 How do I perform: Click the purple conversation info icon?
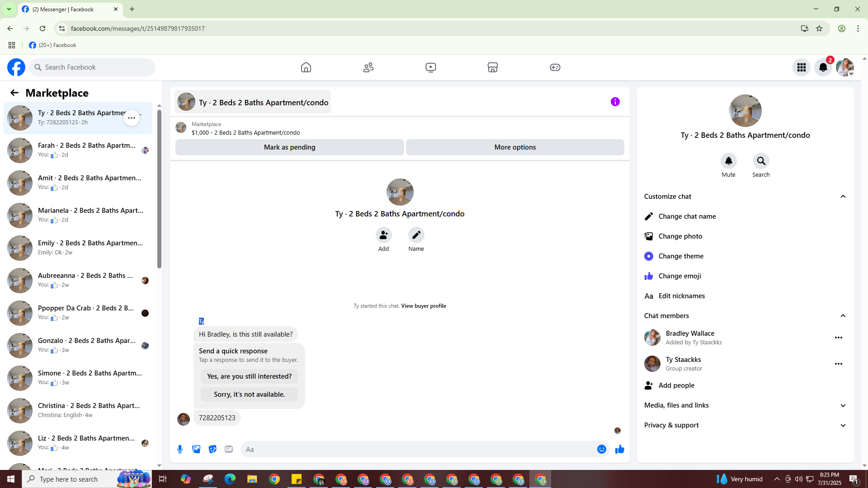click(615, 102)
